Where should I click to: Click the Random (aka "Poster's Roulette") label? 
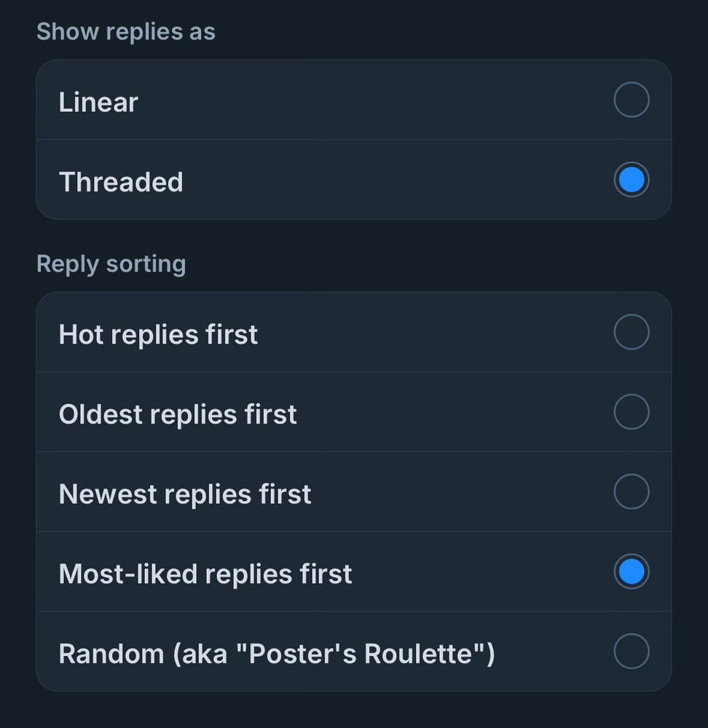coord(277,654)
